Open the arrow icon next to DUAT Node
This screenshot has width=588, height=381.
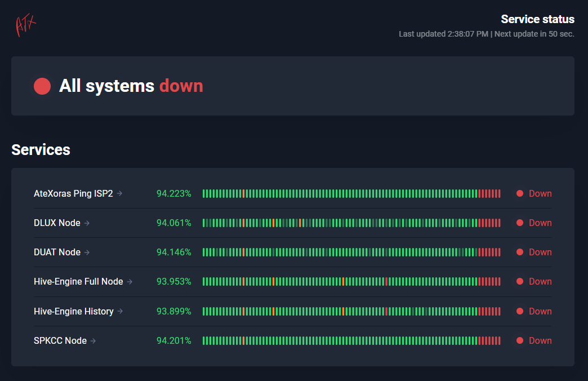click(87, 252)
